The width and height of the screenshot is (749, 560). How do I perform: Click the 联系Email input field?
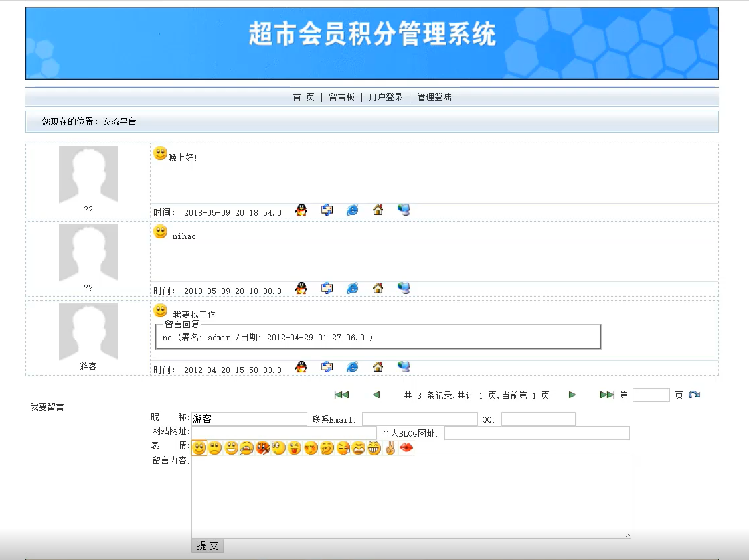pyautogui.click(x=420, y=419)
